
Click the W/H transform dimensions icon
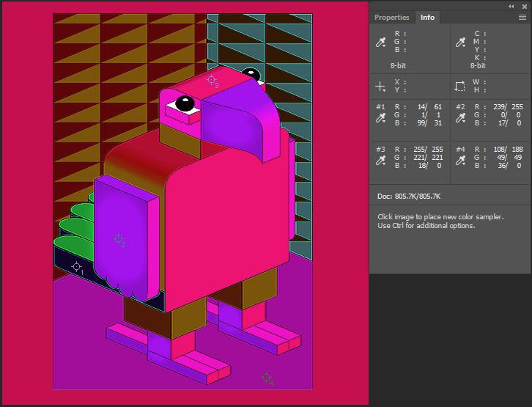pyautogui.click(x=459, y=86)
